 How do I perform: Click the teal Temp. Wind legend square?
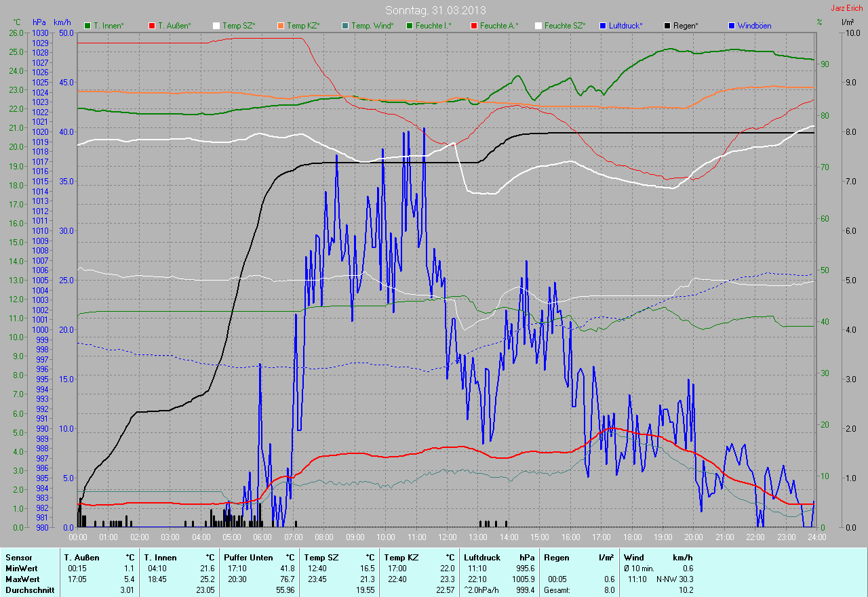click(x=345, y=26)
